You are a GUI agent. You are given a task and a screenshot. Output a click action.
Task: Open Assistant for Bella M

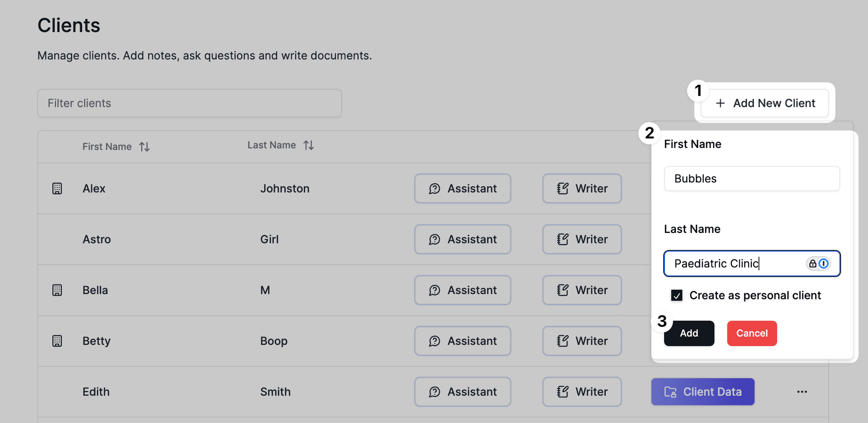(x=462, y=290)
